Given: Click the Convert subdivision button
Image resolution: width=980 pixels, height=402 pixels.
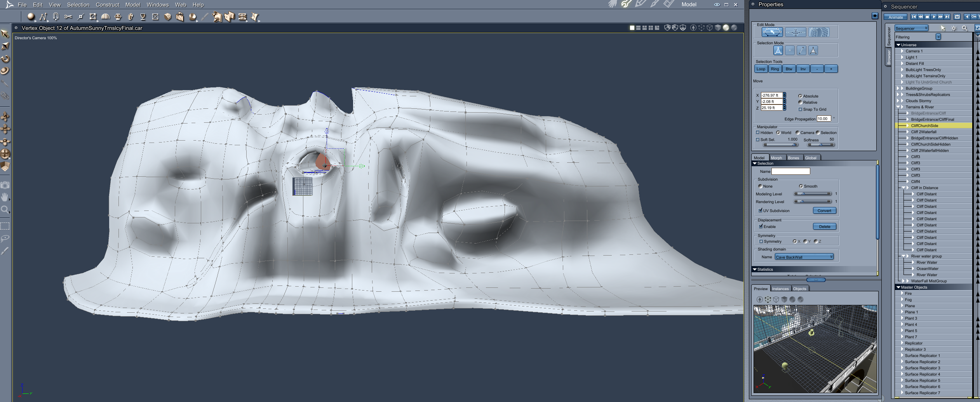Looking at the screenshot, I should pyautogui.click(x=824, y=211).
